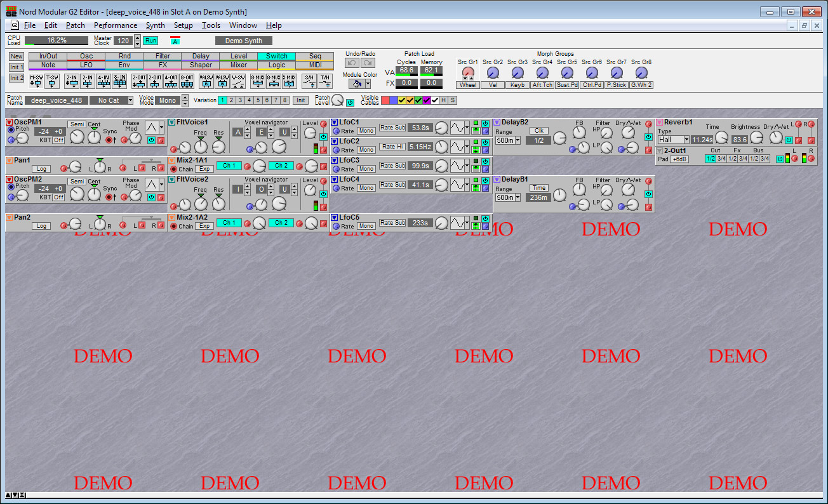Add the 4-IN switch module
The image size is (828, 504).
click(103, 81)
